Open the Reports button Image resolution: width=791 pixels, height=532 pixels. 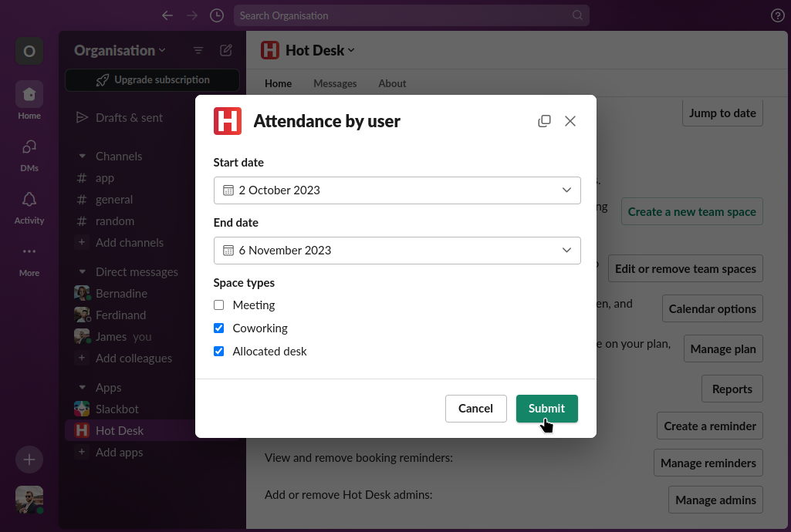pos(732,389)
